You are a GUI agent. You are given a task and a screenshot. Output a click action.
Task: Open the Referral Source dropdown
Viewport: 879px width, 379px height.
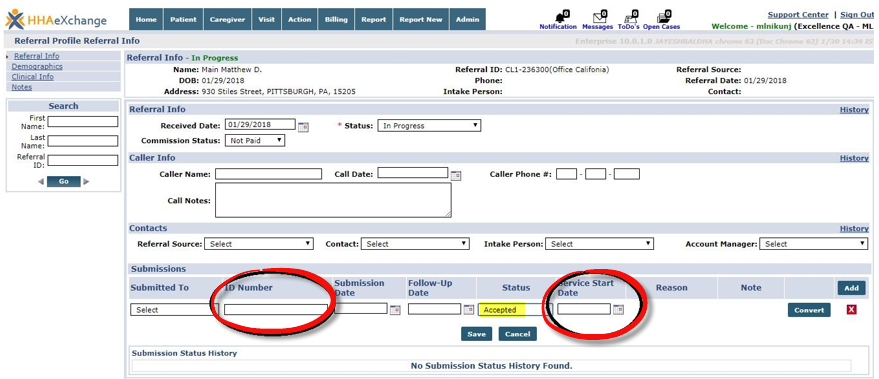[259, 244]
